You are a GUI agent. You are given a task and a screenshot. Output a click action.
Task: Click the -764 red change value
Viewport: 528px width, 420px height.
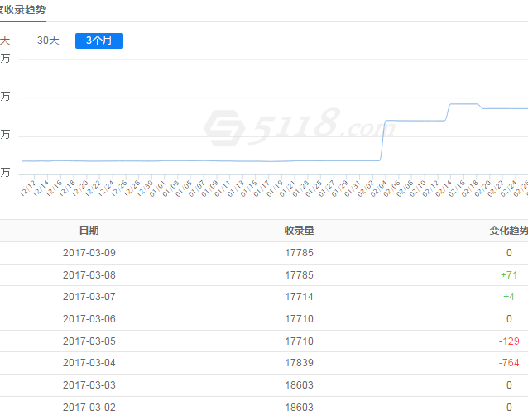point(509,363)
